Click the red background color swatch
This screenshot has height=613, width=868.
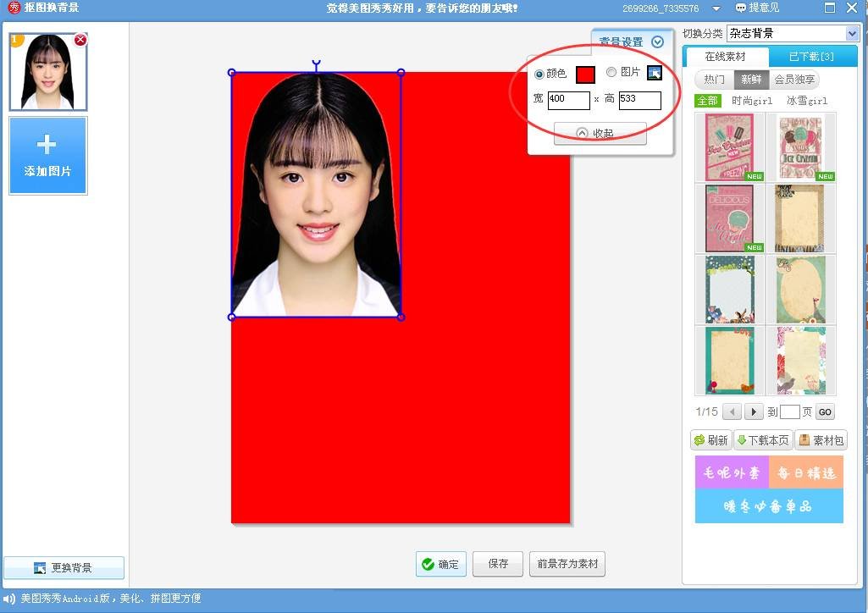(x=585, y=74)
